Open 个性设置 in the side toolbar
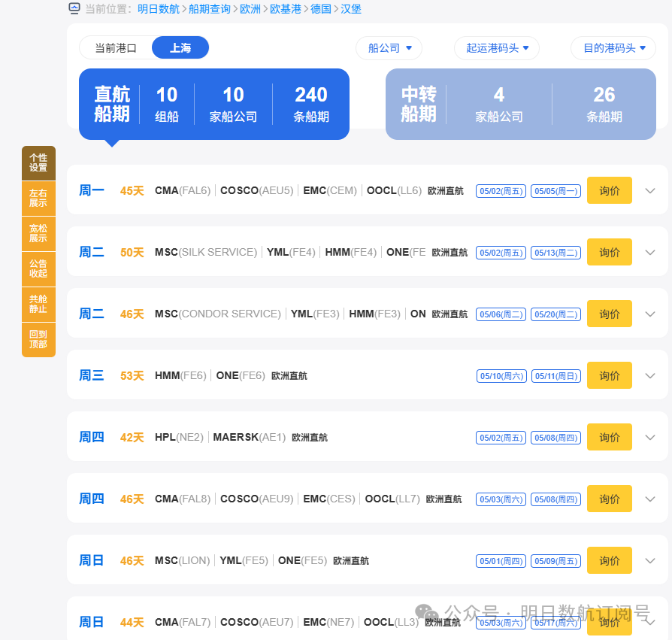 (x=38, y=163)
